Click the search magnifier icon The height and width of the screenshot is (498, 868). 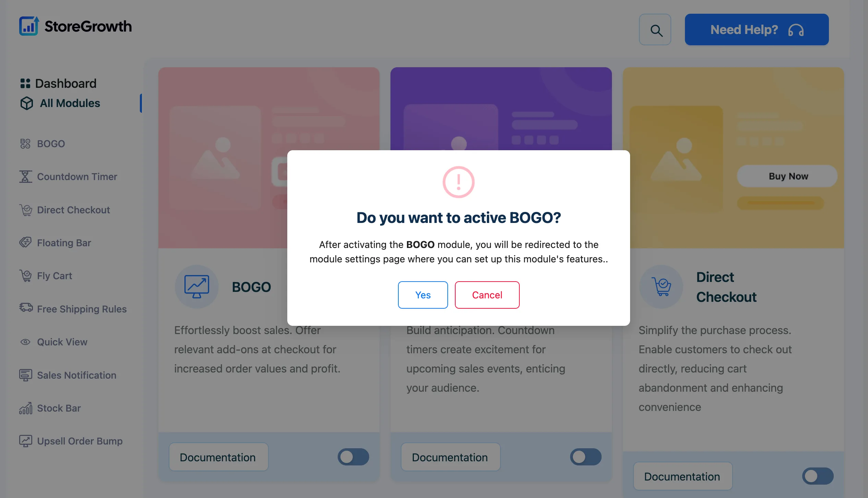tap(655, 30)
